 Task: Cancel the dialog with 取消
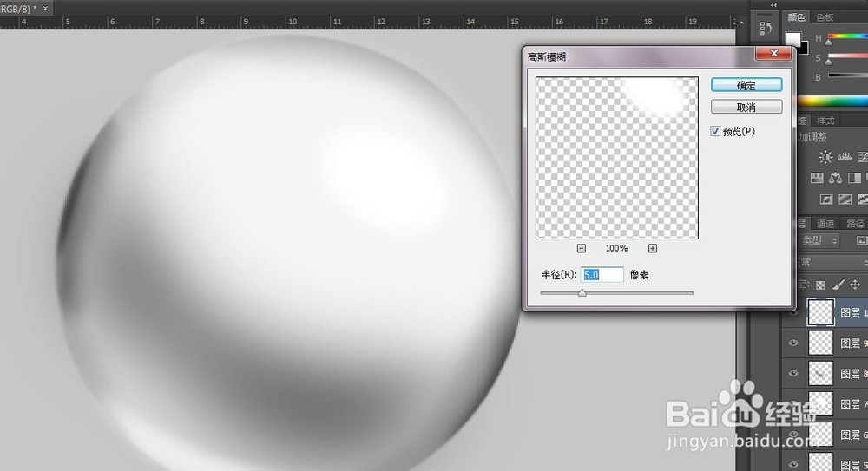coord(746,107)
